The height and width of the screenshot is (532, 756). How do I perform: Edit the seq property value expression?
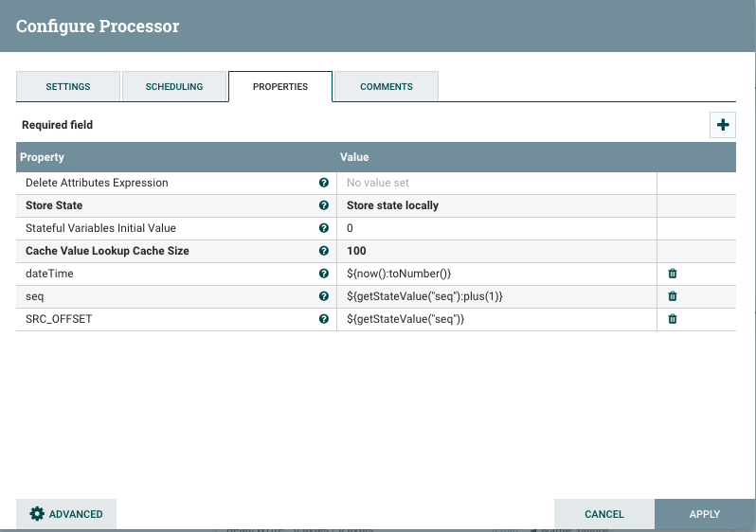[x=496, y=296]
